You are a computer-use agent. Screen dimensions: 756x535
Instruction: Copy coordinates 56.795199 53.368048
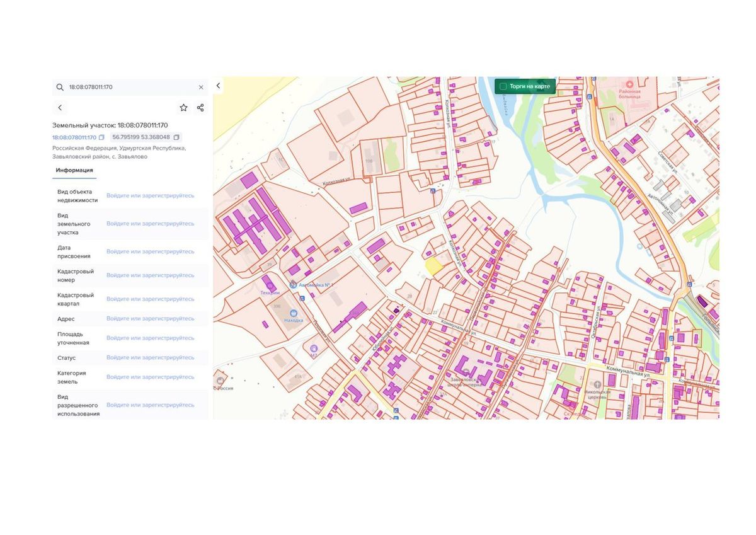click(176, 137)
